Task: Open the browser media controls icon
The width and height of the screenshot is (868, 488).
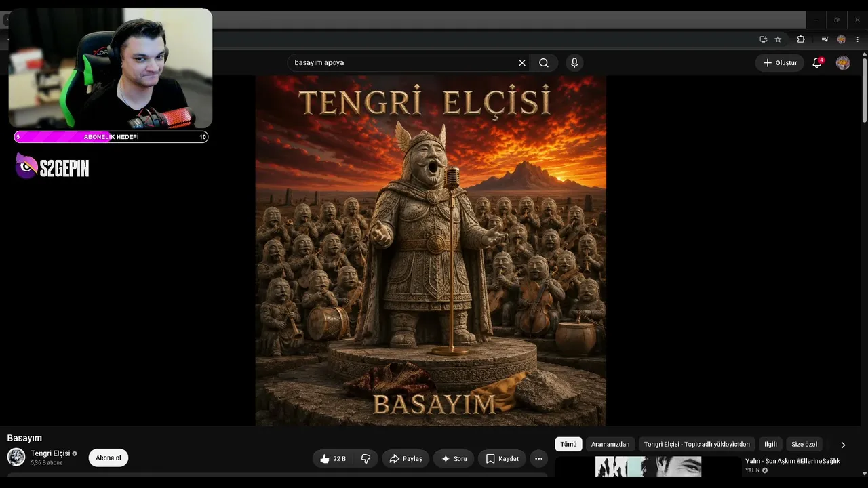Action: tap(825, 39)
